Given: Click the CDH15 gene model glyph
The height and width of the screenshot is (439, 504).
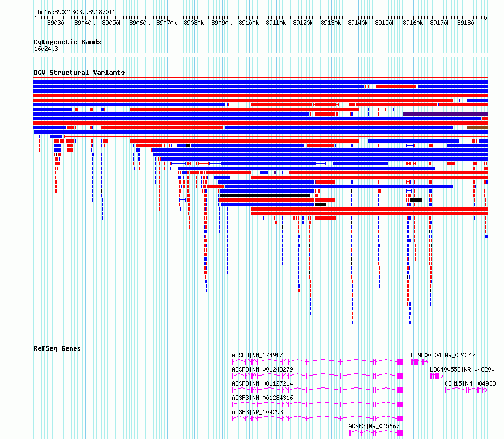Looking at the screenshot, I should pyautogui.click(x=466, y=390).
